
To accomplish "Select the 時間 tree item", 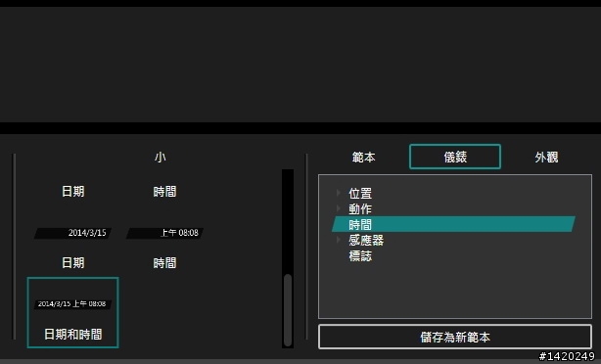I will [x=454, y=224].
